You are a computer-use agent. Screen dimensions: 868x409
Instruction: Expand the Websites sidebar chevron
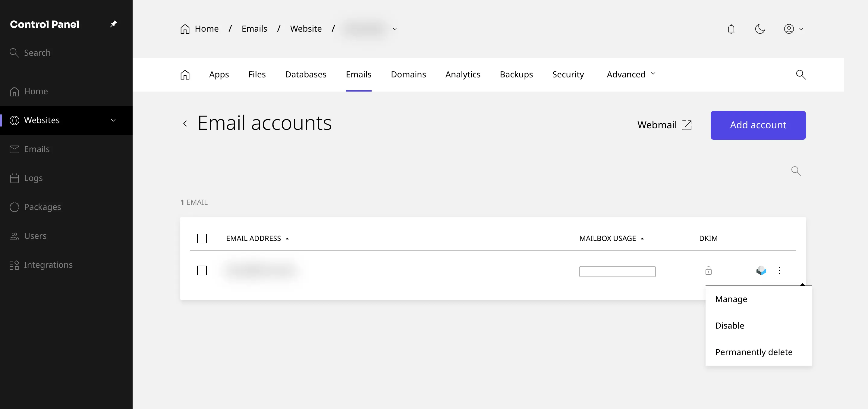pos(113,120)
